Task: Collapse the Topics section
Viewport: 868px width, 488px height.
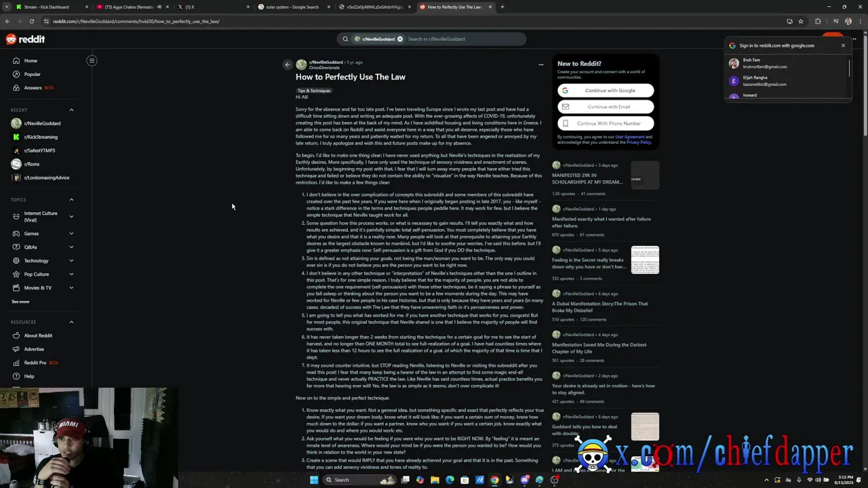Action: (71, 200)
